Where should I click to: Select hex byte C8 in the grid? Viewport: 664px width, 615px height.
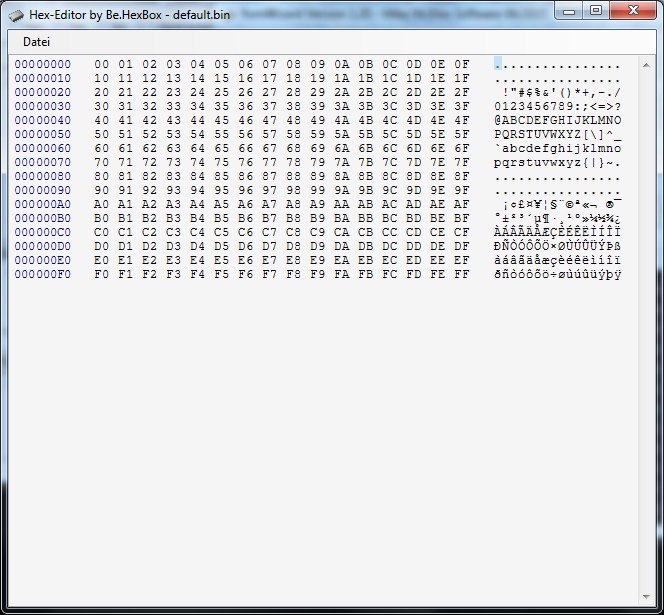[293, 232]
